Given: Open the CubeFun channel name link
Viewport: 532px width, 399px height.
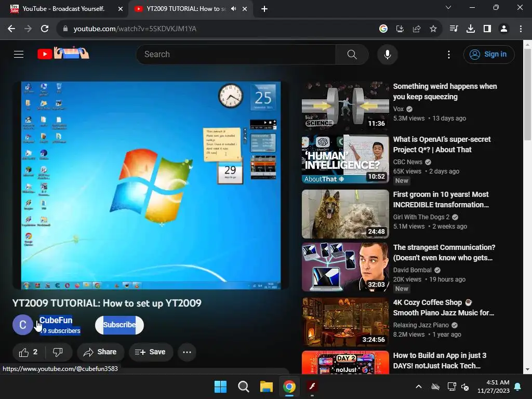Looking at the screenshot, I should 56,320.
